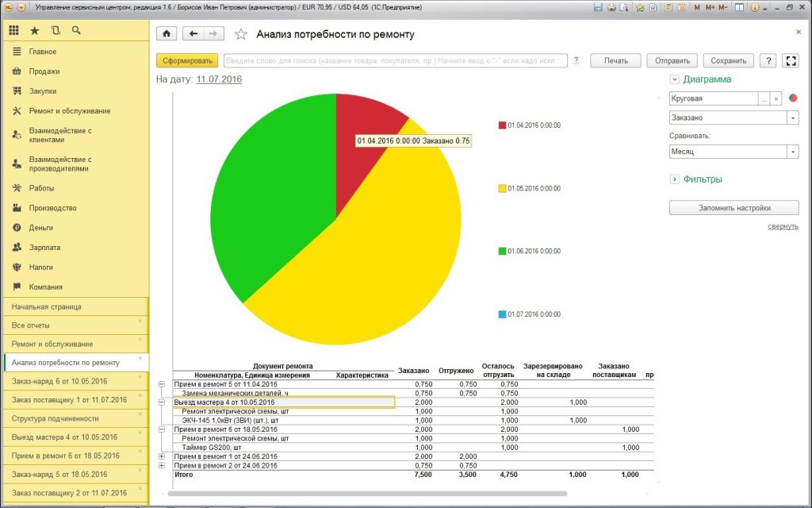Click the search magnifier in the sidebar
The image size is (812, 508).
pos(76,31)
